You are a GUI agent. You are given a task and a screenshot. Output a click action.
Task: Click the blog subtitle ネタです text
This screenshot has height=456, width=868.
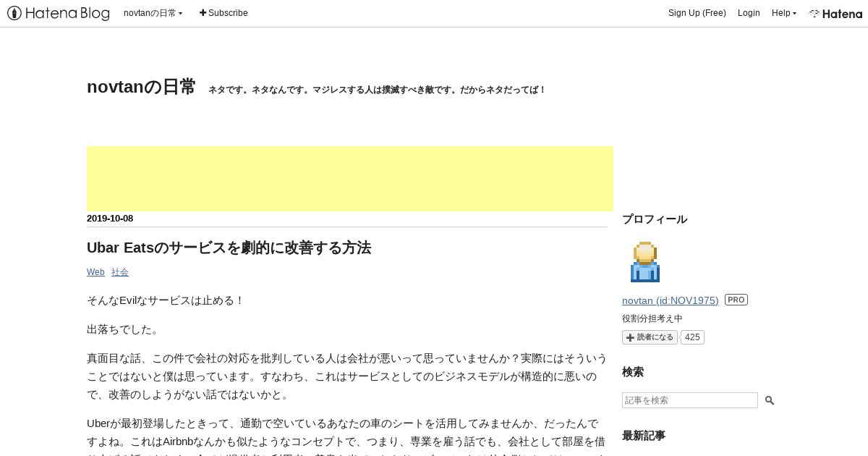pos(377,90)
